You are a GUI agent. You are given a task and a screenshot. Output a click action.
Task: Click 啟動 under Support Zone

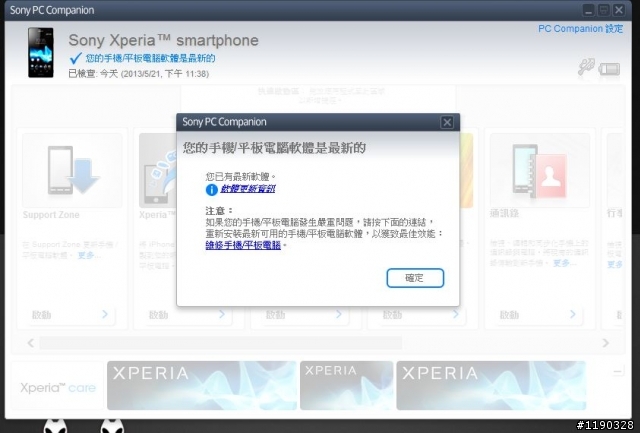69,315
